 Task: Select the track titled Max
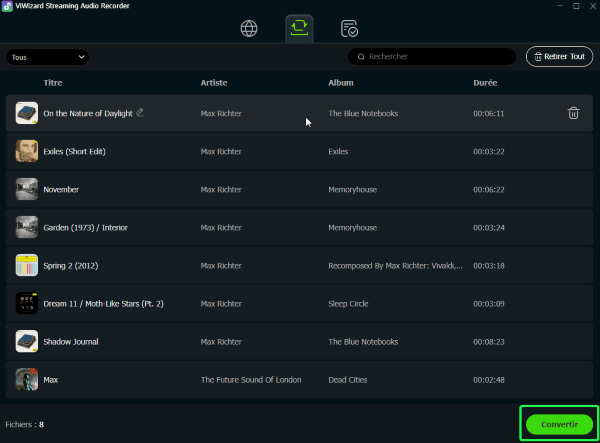[x=51, y=380]
